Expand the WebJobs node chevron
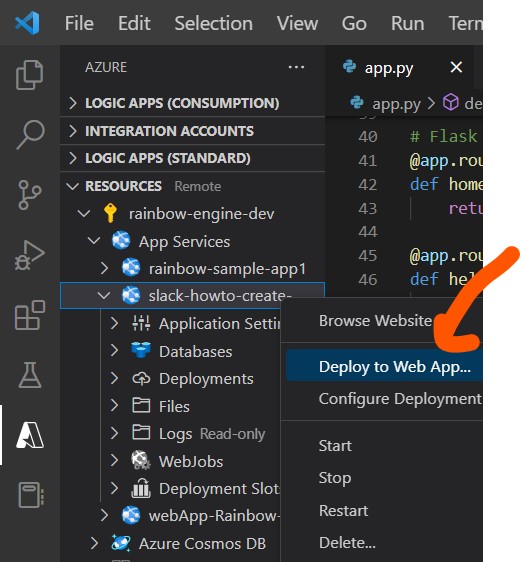The height and width of the screenshot is (562, 521). click(x=114, y=460)
